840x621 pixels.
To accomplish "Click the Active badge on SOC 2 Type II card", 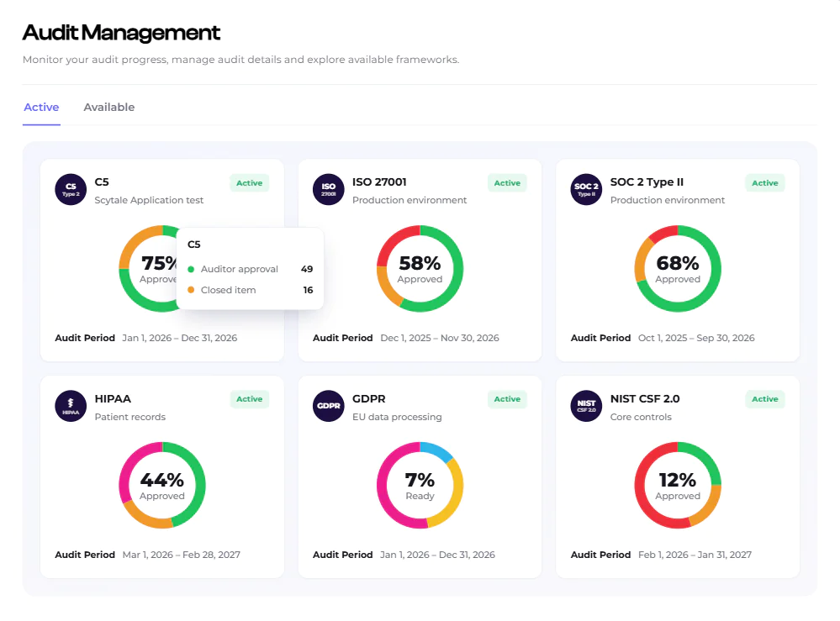I will coord(765,183).
